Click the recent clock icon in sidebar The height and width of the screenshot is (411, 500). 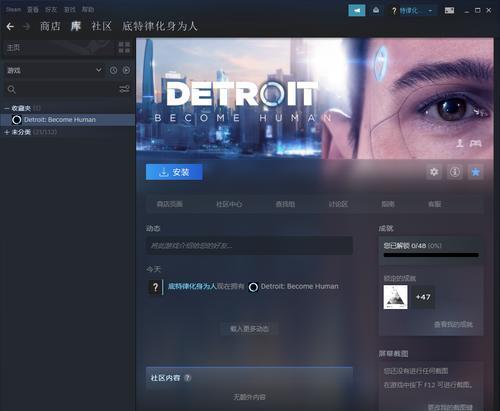[x=113, y=70]
